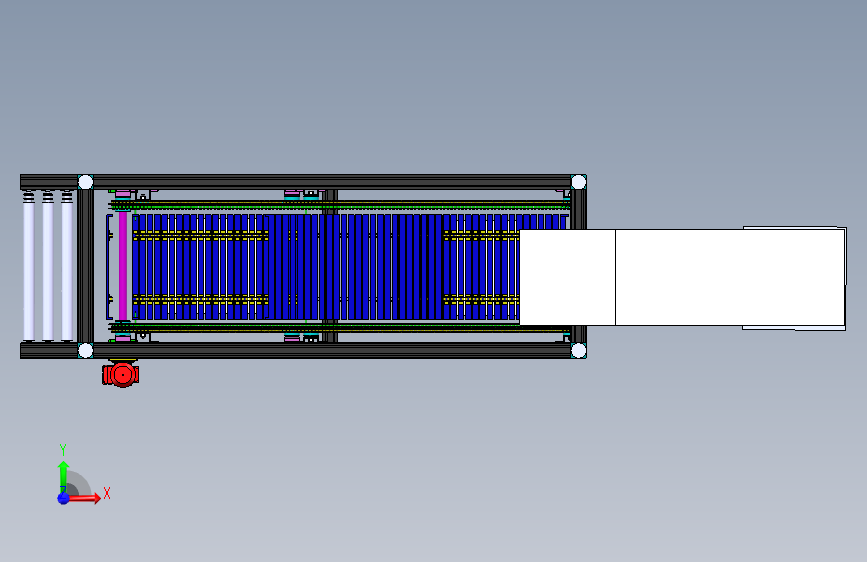Select the middle of the three white rollers
This screenshot has height=562, width=867.
48,266
